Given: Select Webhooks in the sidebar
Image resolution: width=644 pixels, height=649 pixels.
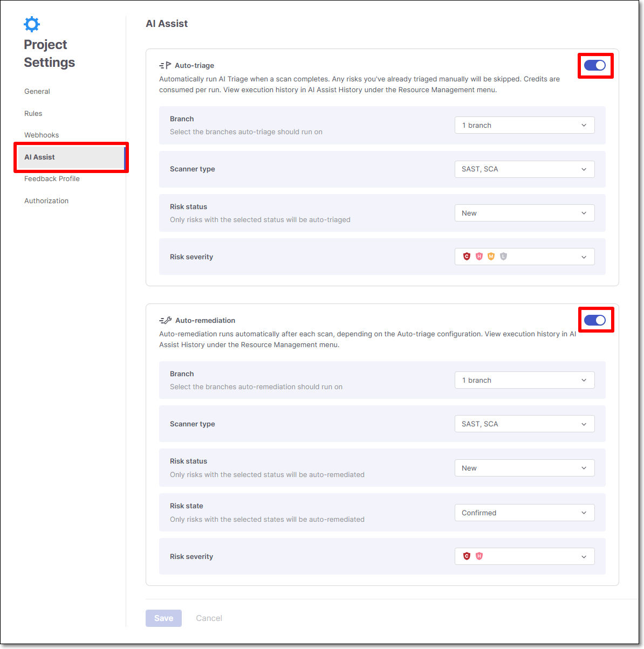Looking at the screenshot, I should [42, 135].
